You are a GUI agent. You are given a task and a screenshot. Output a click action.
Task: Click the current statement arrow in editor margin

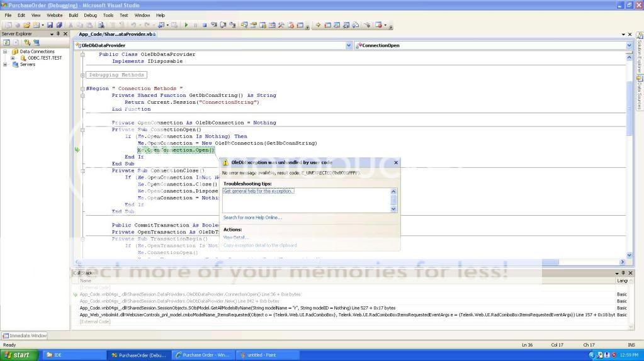click(77, 150)
